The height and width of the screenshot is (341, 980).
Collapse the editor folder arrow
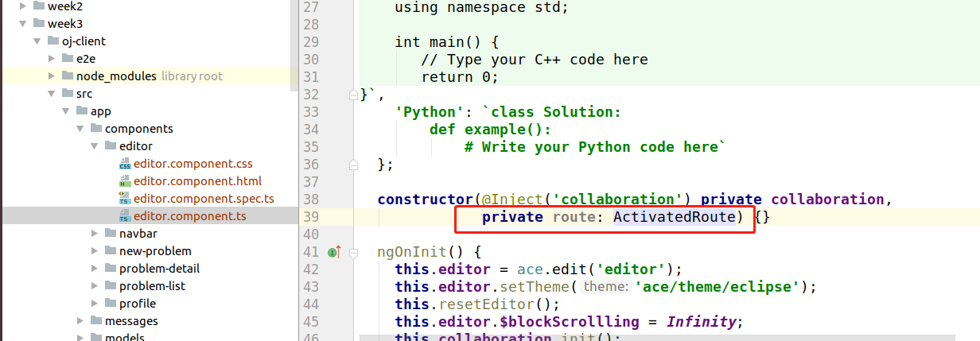[93, 145]
